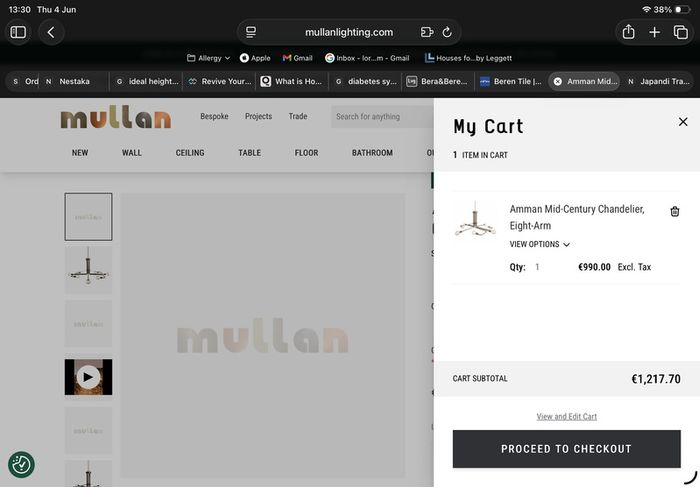
Task: Click Proceed to Checkout button
Action: (567, 449)
